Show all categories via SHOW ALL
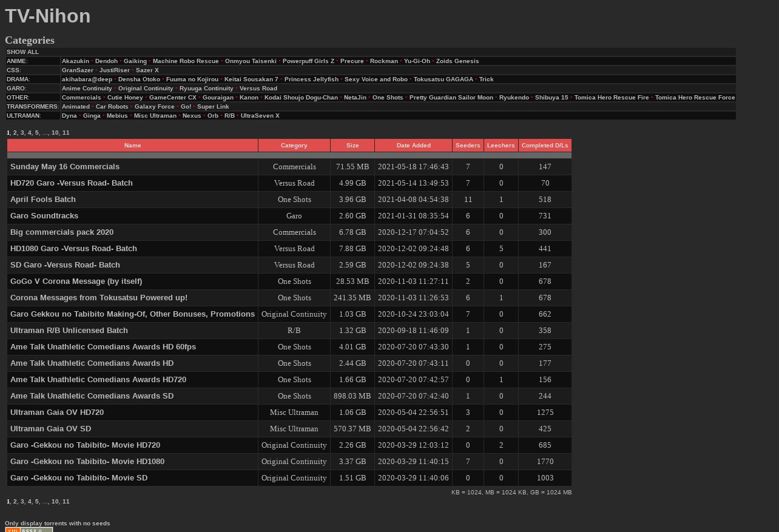 coord(22,52)
